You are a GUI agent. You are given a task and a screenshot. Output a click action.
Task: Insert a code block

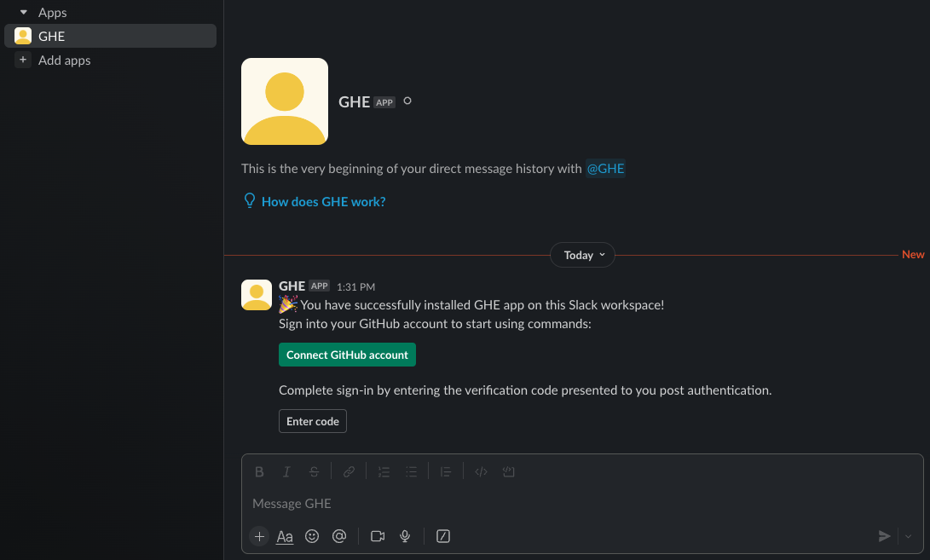click(509, 471)
